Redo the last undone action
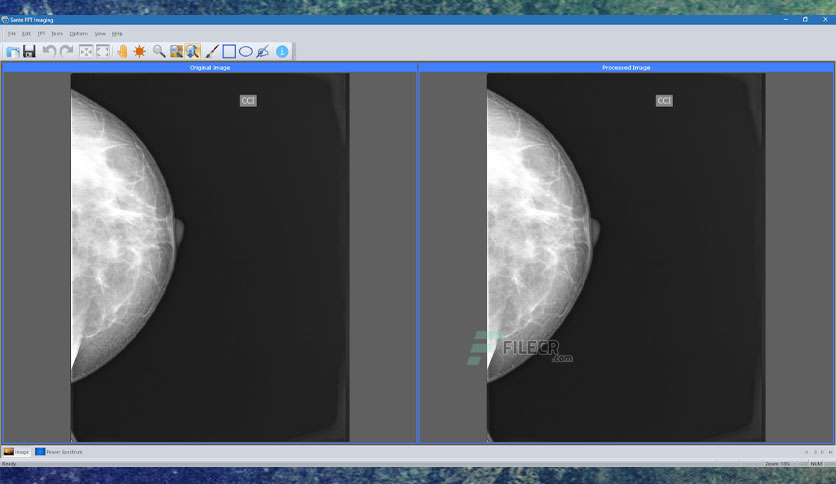This screenshot has width=836, height=484. coord(67,51)
